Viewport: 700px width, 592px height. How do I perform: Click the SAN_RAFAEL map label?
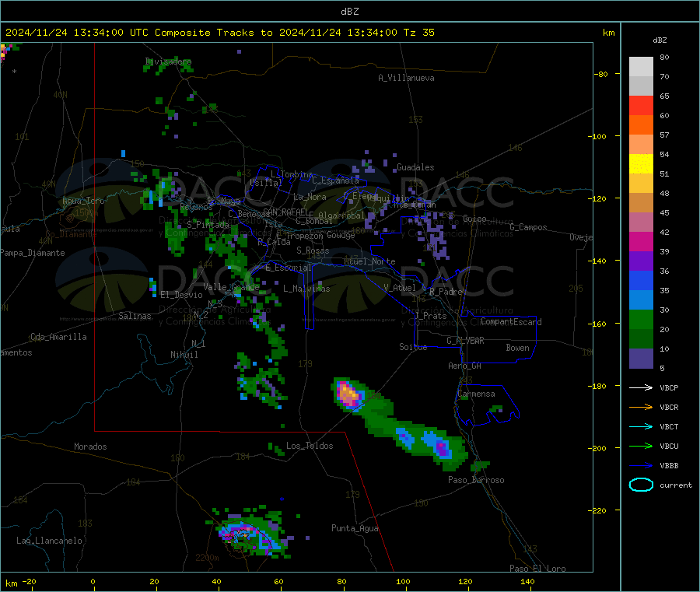click(284, 212)
